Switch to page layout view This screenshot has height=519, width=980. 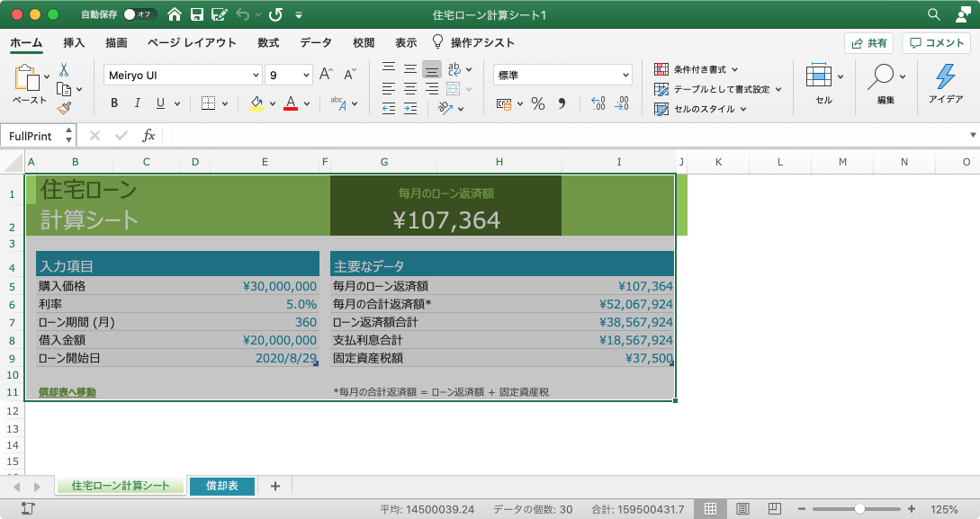pos(742,509)
